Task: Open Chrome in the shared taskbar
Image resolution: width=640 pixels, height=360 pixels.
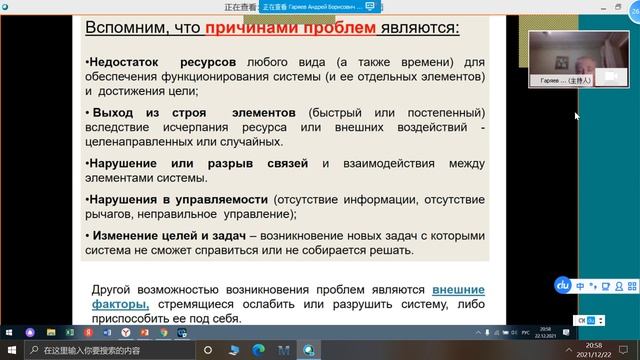Action: (x=164, y=333)
